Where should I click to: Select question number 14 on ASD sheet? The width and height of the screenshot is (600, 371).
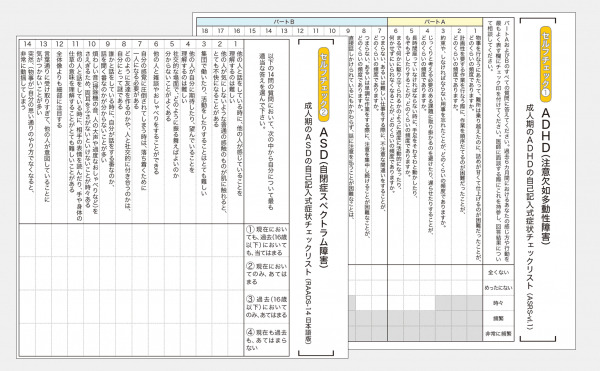(27, 44)
